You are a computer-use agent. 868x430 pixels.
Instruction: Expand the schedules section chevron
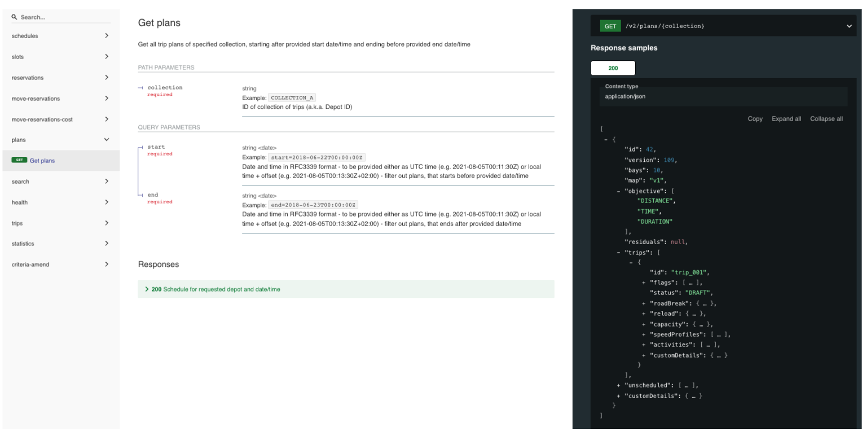pos(106,36)
